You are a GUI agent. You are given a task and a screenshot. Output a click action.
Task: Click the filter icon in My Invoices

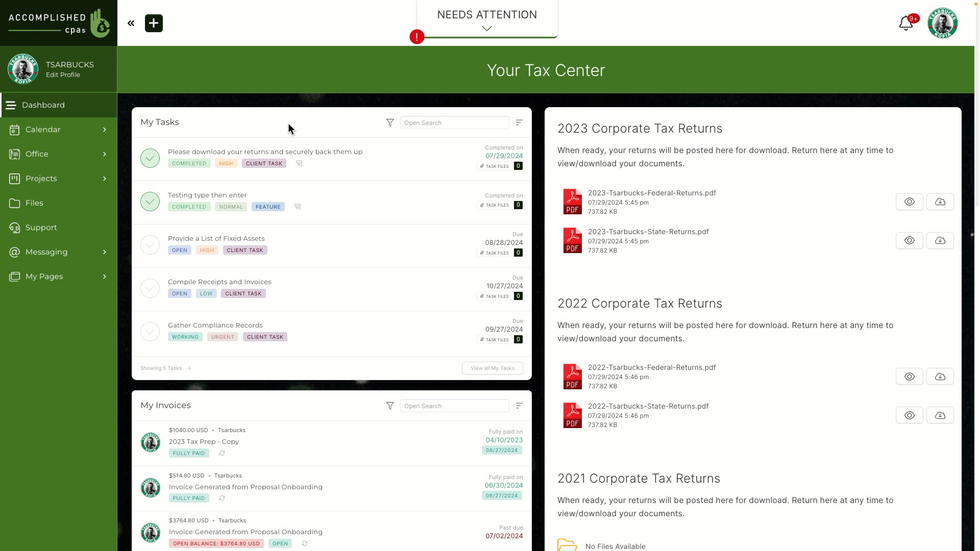[x=390, y=406]
